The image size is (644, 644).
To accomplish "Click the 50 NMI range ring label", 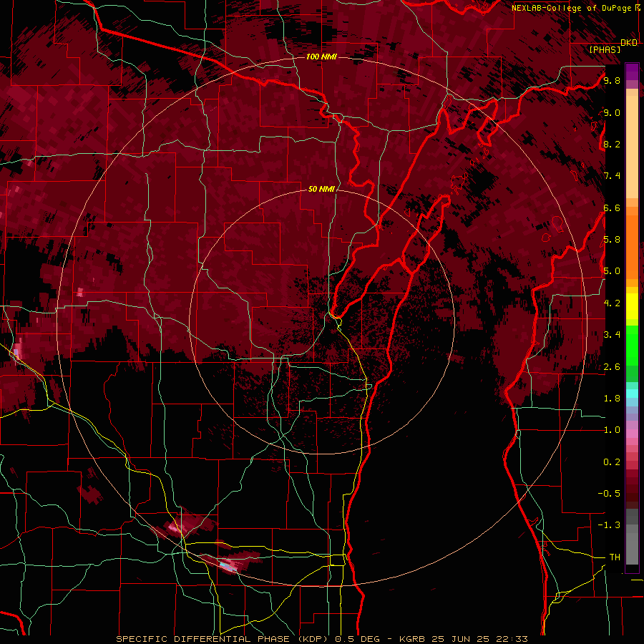I will 321,189.
